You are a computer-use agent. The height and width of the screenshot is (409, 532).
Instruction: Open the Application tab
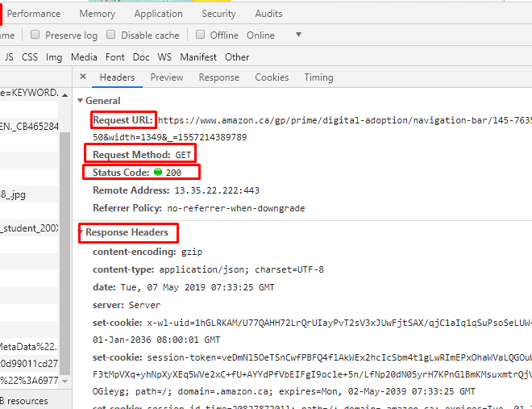pyautogui.click(x=158, y=14)
